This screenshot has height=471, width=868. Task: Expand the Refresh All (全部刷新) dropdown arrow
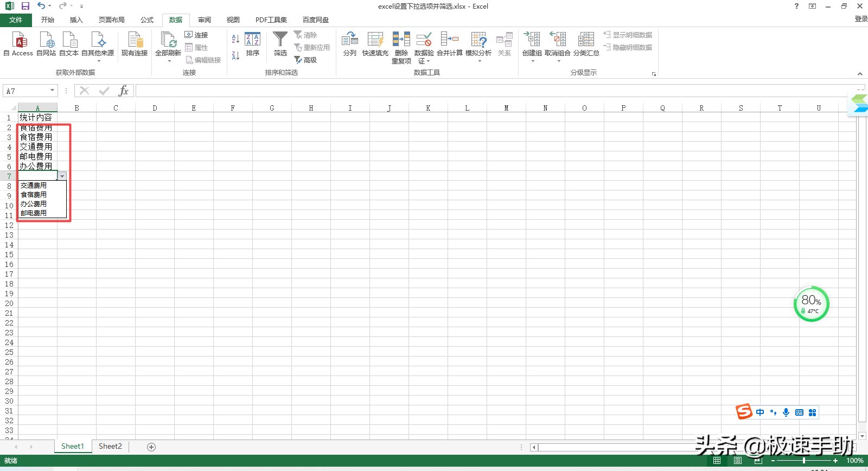tap(169, 61)
